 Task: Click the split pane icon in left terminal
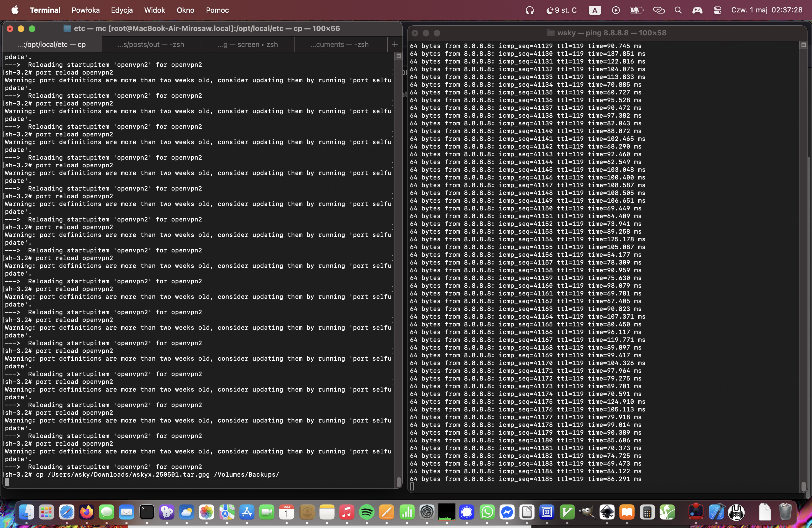click(x=398, y=56)
